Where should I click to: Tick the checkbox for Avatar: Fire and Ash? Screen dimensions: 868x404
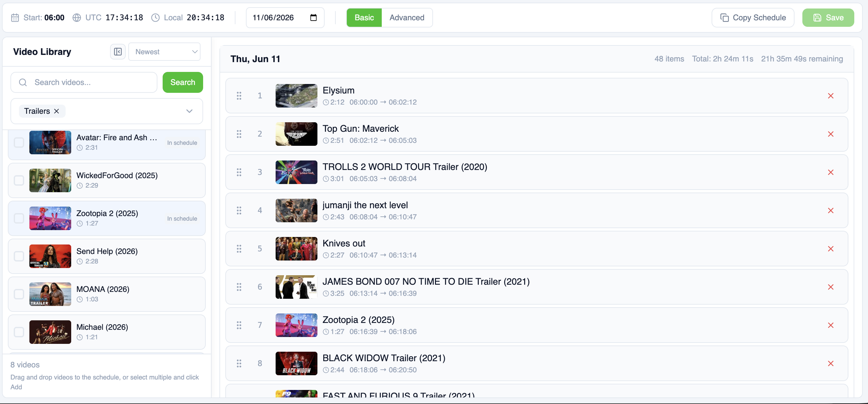coord(19,142)
